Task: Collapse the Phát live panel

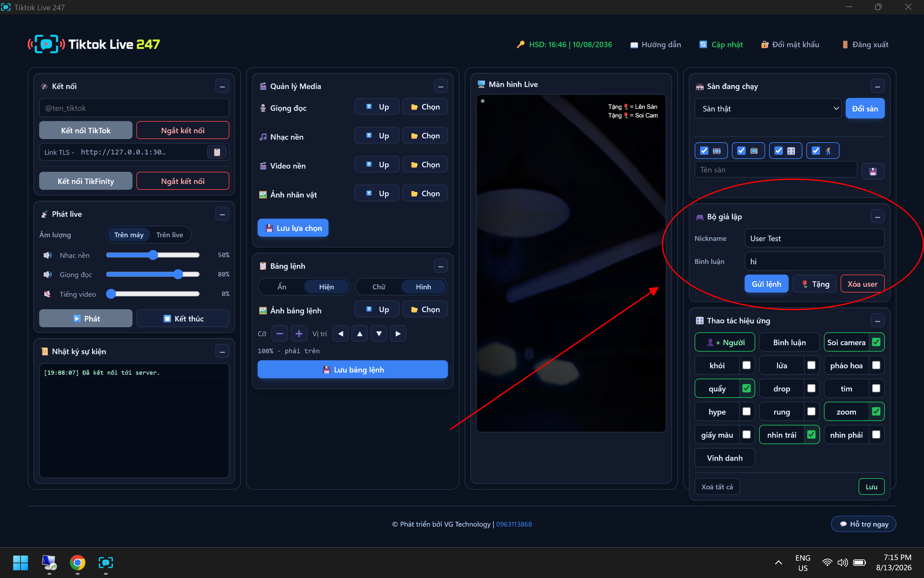Action: tap(222, 214)
